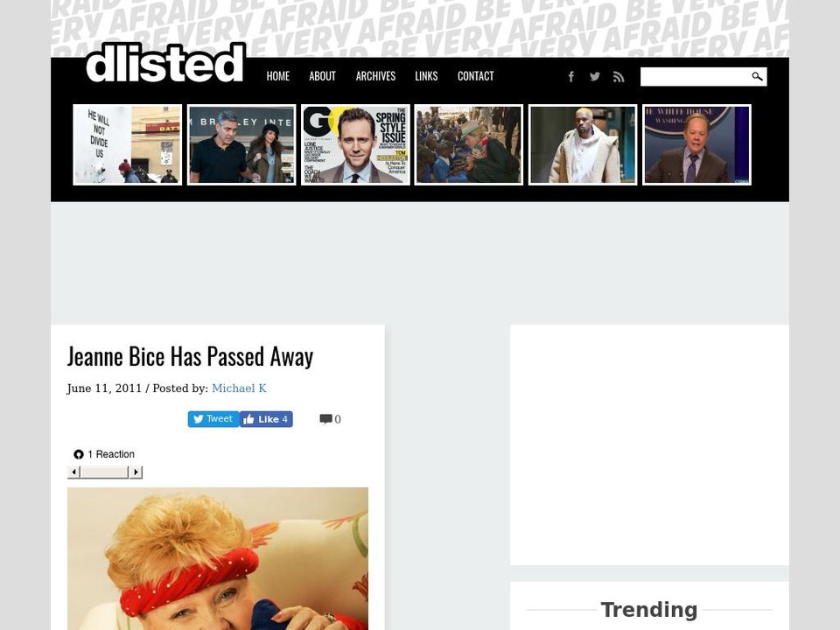
Task: Click scrollbar right arrow under reactions
Action: 136,472
